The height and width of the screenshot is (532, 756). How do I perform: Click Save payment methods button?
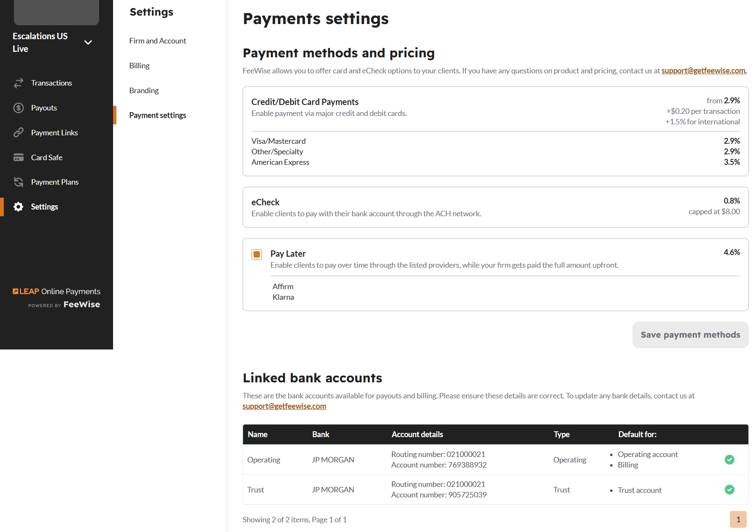690,335
